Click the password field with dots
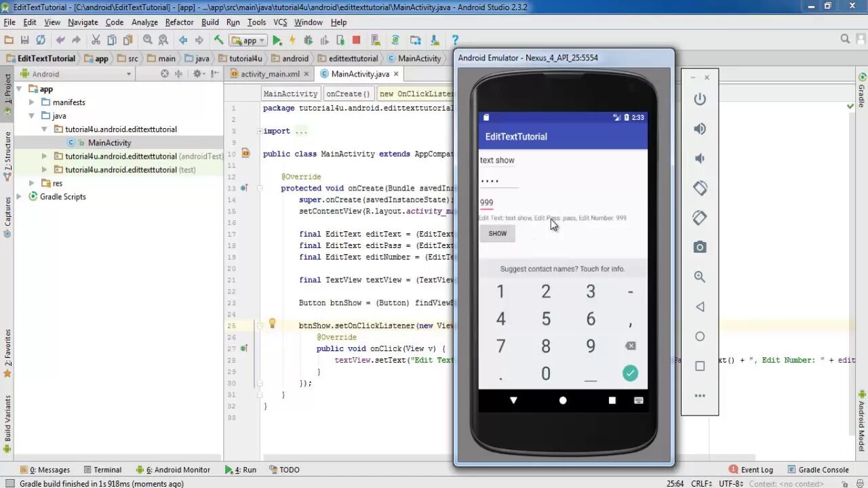The image size is (868, 488). point(499,182)
